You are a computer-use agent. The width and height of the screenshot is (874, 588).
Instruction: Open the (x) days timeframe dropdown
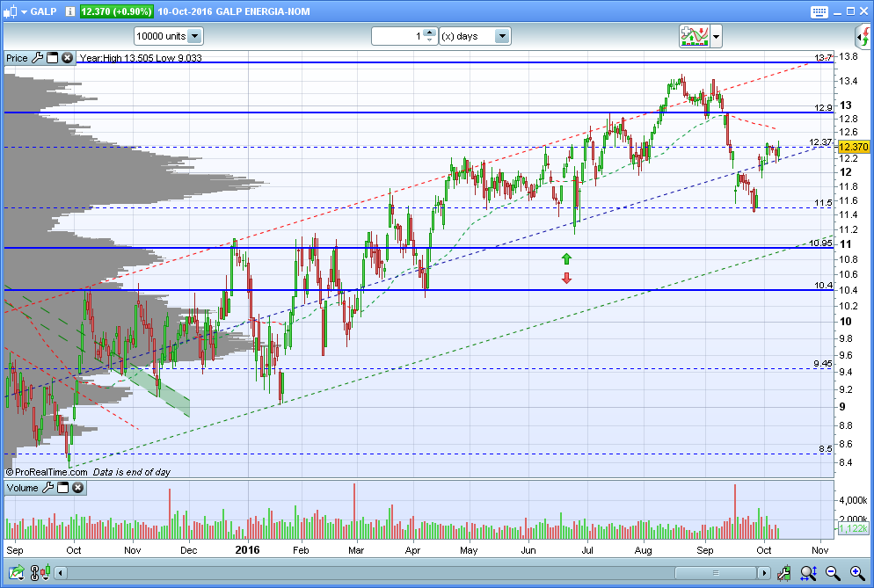475,36
